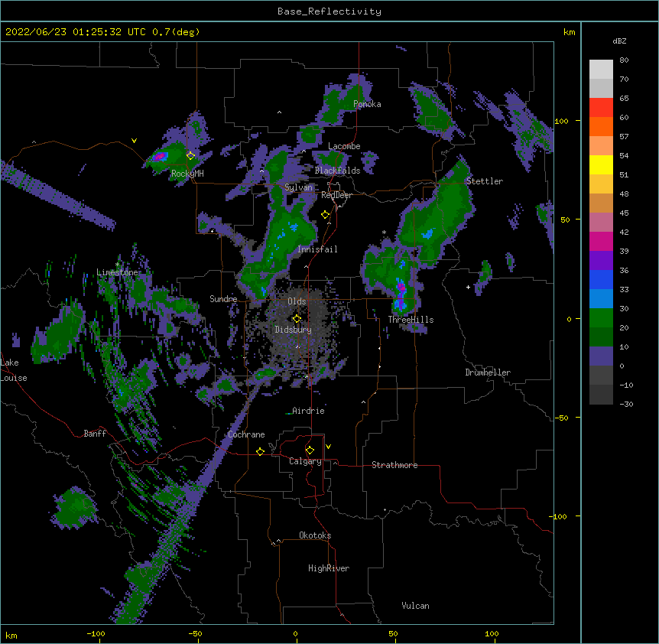Select the Innisfail label
This screenshot has height=644, width=659.
317,249
